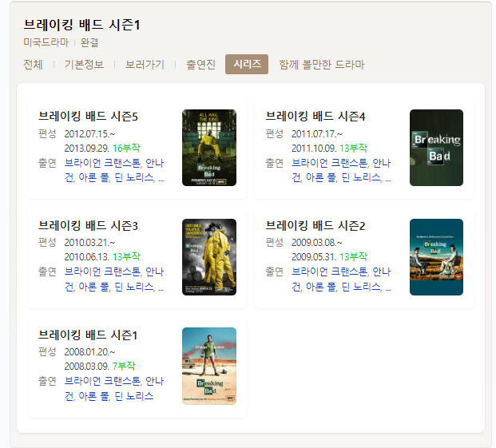Click the Season 1 desert poster thumbnail

(x=209, y=366)
